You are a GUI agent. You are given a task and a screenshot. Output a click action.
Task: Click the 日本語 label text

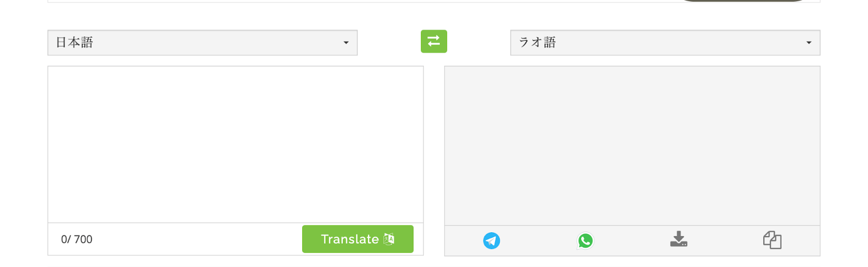(x=75, y=42)
